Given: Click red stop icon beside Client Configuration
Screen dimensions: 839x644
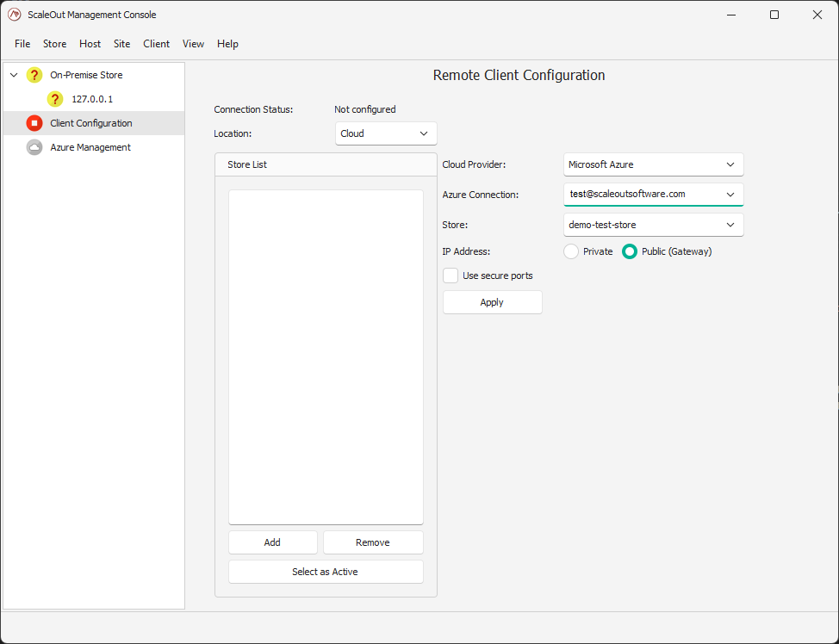Looking at the screenshot, I should click(x=34, y=123).
